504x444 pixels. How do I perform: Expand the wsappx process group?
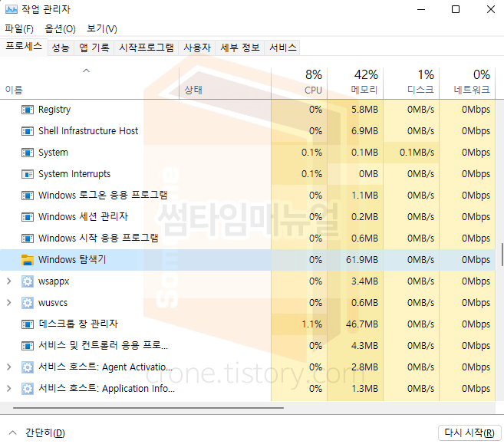tap(9, 281)
